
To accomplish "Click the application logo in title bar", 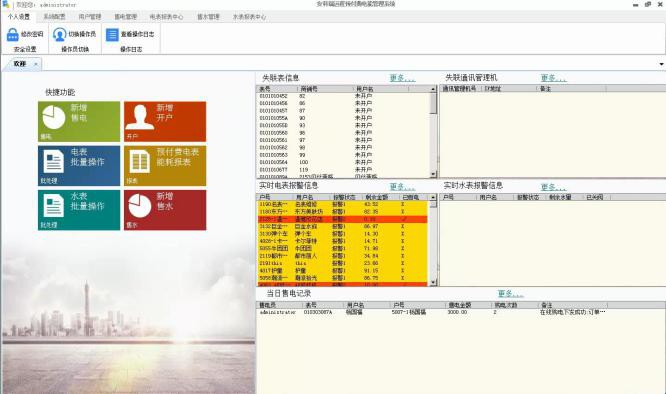I will pos(6,4).
